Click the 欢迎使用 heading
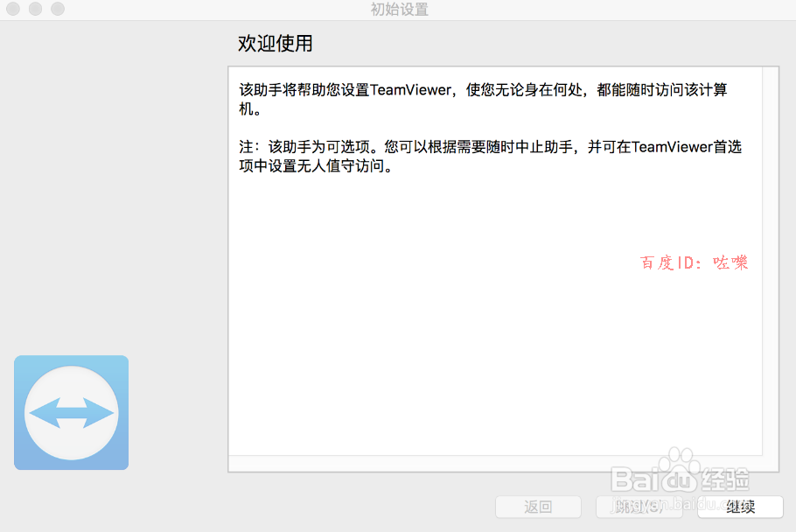 pyautogui.click(x=274, y=43)
